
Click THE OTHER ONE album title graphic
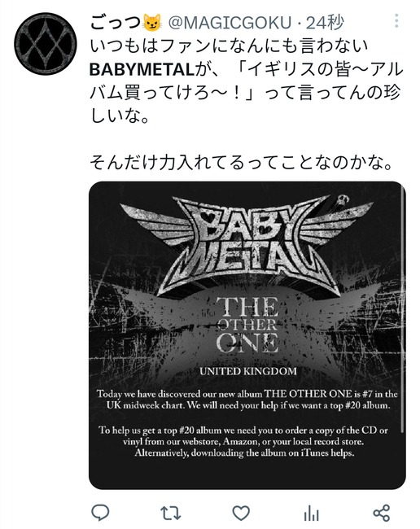(247, 325)
